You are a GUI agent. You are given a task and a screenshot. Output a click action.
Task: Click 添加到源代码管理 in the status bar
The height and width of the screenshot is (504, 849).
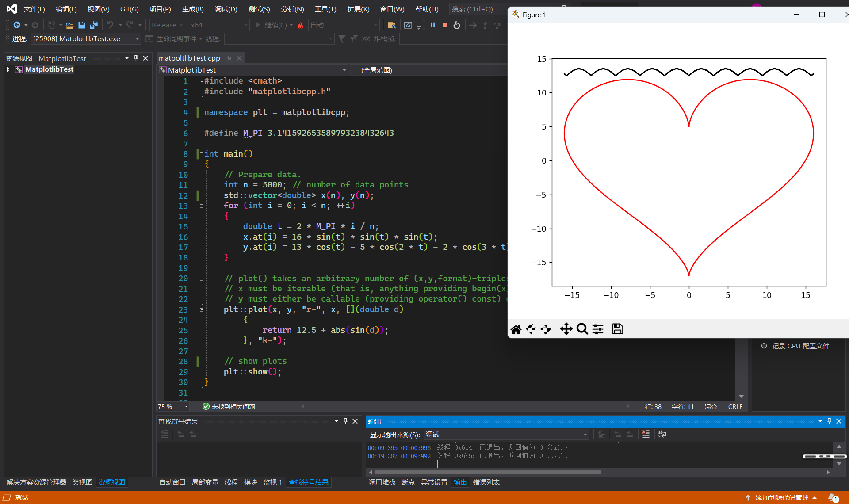click(x=781, y=497)
